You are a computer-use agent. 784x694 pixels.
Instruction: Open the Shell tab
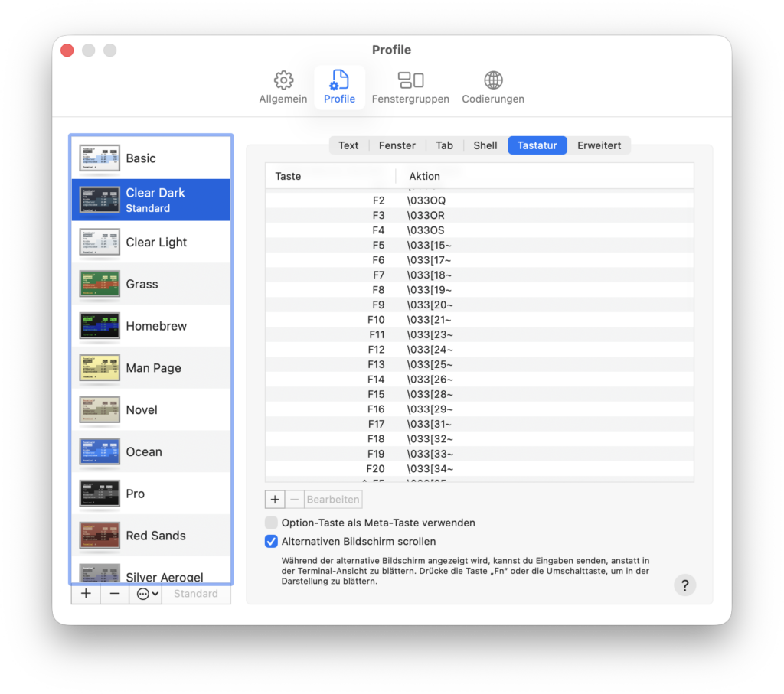point(485,145)
